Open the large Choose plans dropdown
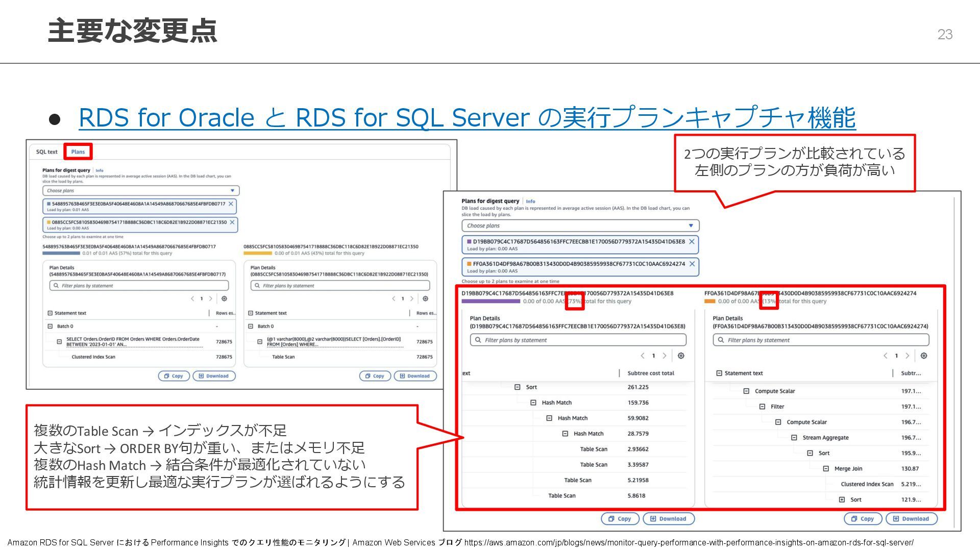 580,226
